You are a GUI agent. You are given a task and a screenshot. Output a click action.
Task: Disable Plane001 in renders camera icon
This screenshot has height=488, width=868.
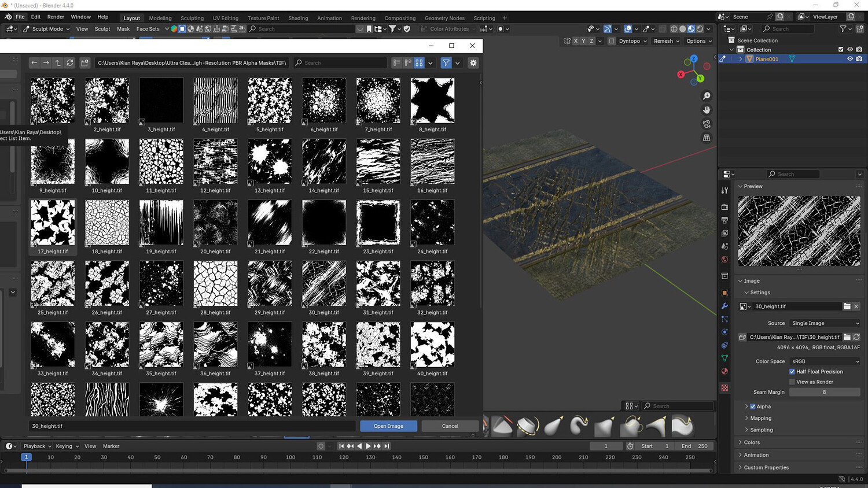point(859,59)
